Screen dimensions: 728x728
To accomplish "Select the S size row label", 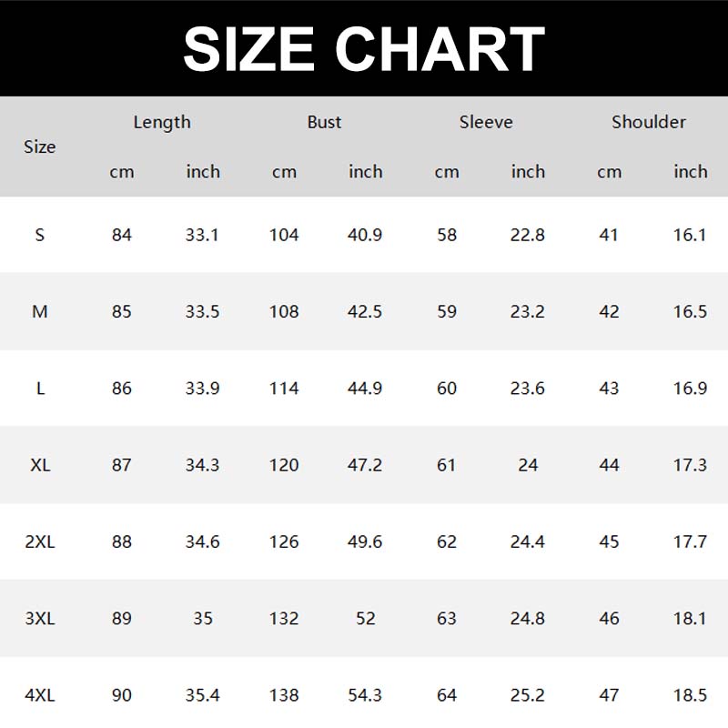I will (x=40, y=235).
